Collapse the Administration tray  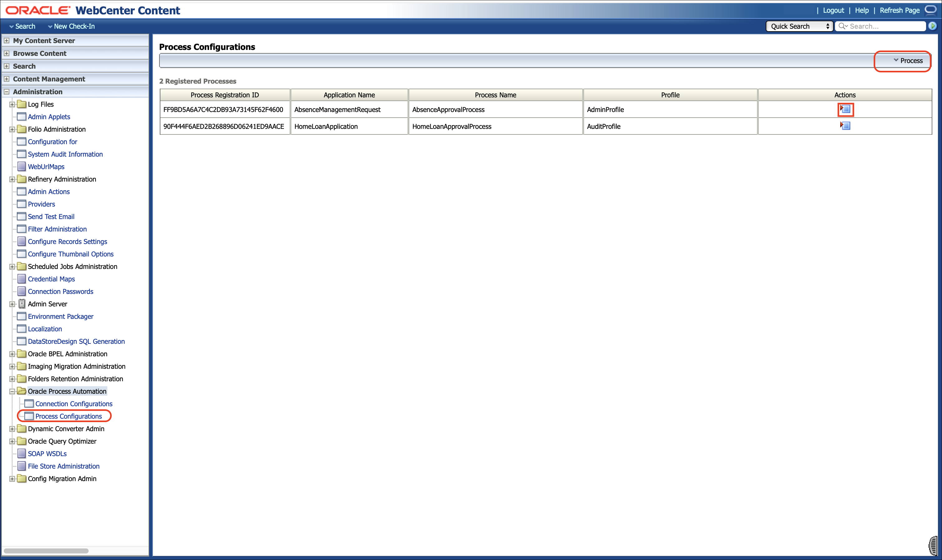(x=7, y=92)
